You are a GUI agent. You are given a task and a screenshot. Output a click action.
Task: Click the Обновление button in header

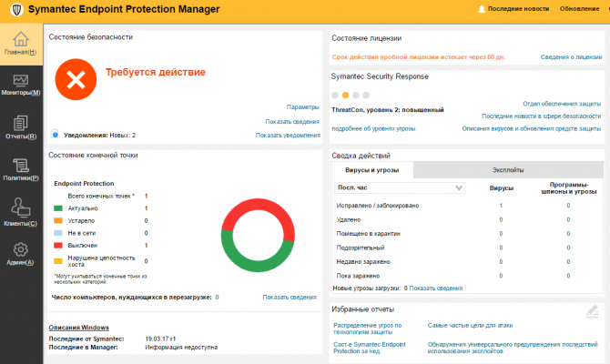tap(580, 9)
